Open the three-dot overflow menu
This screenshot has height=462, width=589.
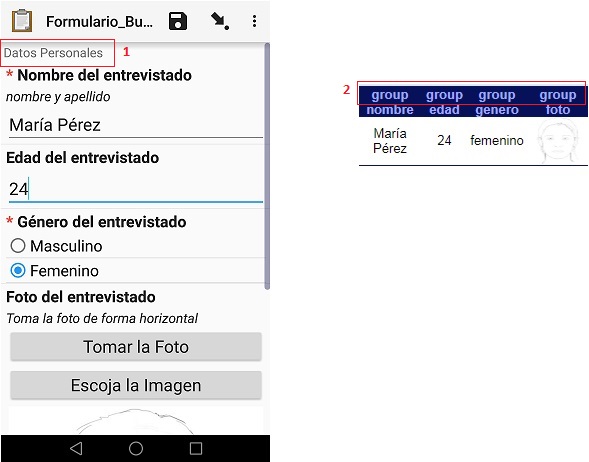(x=254, y=21)
